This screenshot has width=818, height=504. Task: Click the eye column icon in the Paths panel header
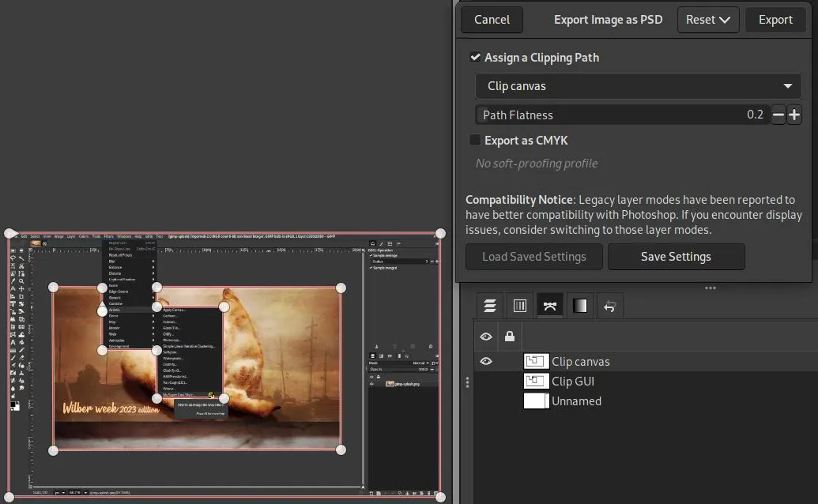point(486,336)
